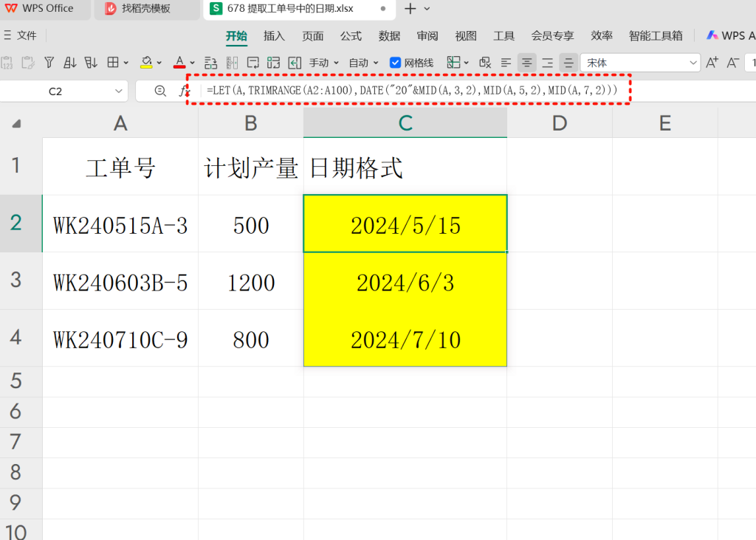Screen dimensions: 756x540
Task: Select the 计划产量 header cell
Action: pyautogui.click(x=251, y=167)
